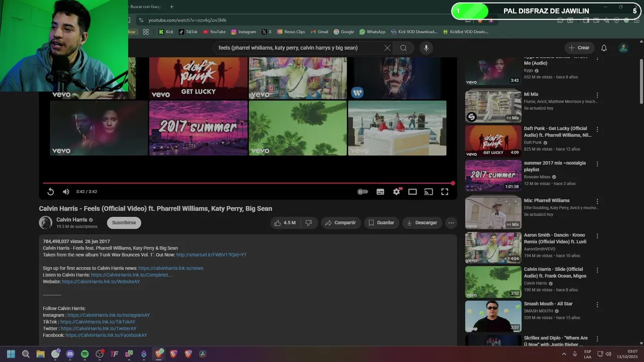Mute the player volume speaker icon
Viewport: 644px width, 362px height.
(66, 192)
